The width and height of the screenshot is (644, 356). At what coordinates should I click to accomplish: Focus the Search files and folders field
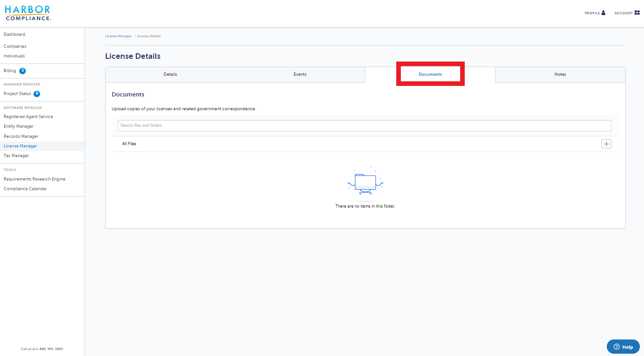coord(365,125)
